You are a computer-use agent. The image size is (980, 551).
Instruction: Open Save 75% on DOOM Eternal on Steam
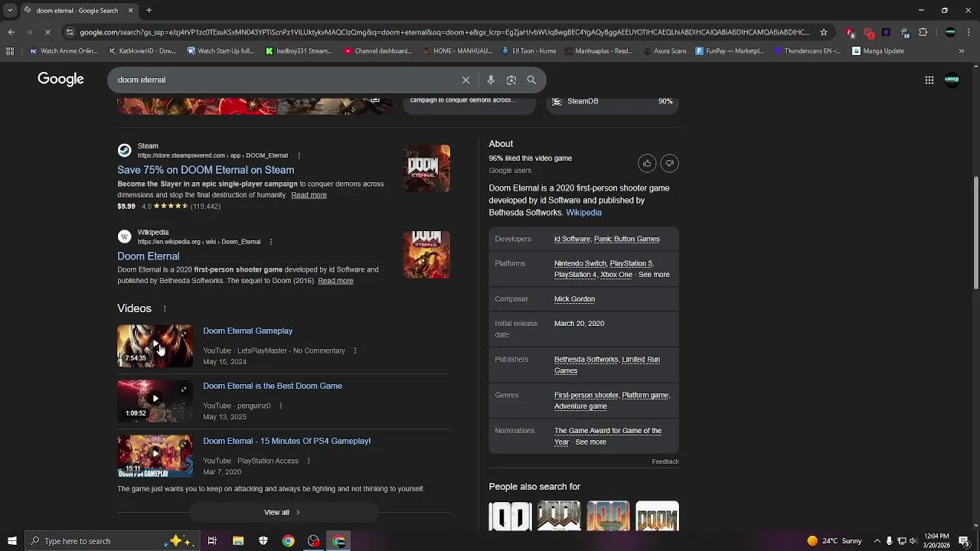click(205, 170)
